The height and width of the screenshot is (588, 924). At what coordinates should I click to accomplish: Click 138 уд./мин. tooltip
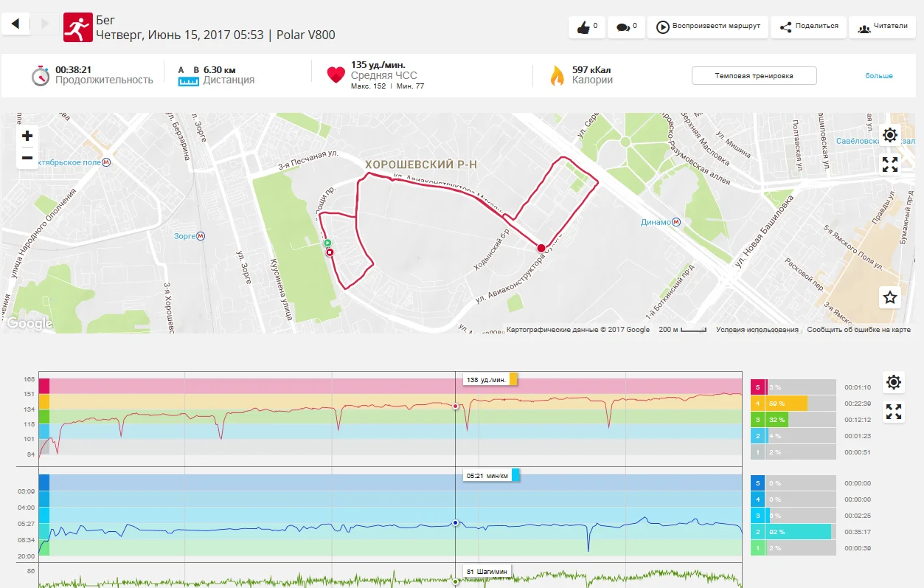[490, 379]
